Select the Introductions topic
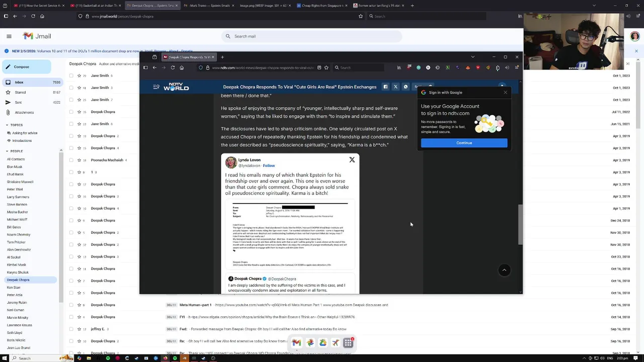The height and width of the screenshot is (362, 644). click(22, 140)
